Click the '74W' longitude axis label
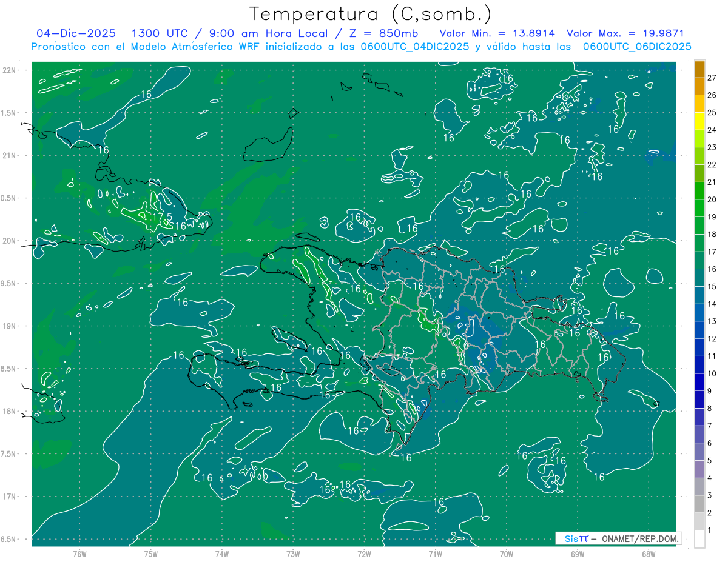This screenshot has width=728, height=562. pyautogui.click(x=222, y=554)
